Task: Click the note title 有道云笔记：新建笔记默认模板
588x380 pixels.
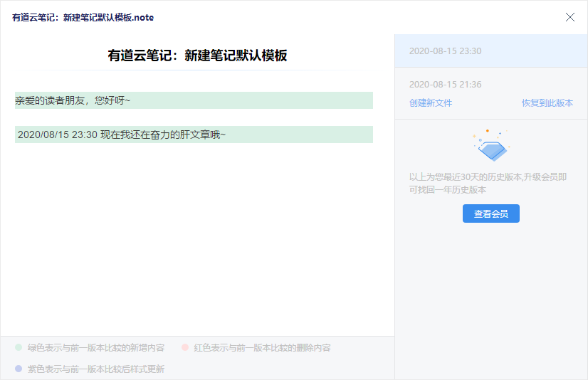Action: click(x=197, y=56)
